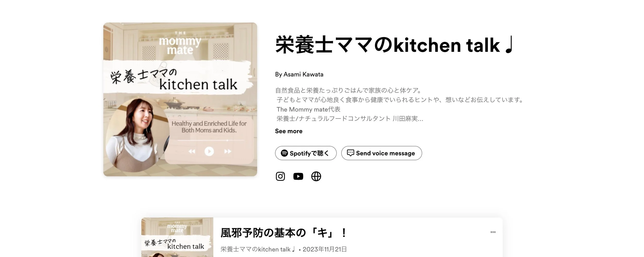
Task: Open the episode three-dots options menu
Action: 493,232
